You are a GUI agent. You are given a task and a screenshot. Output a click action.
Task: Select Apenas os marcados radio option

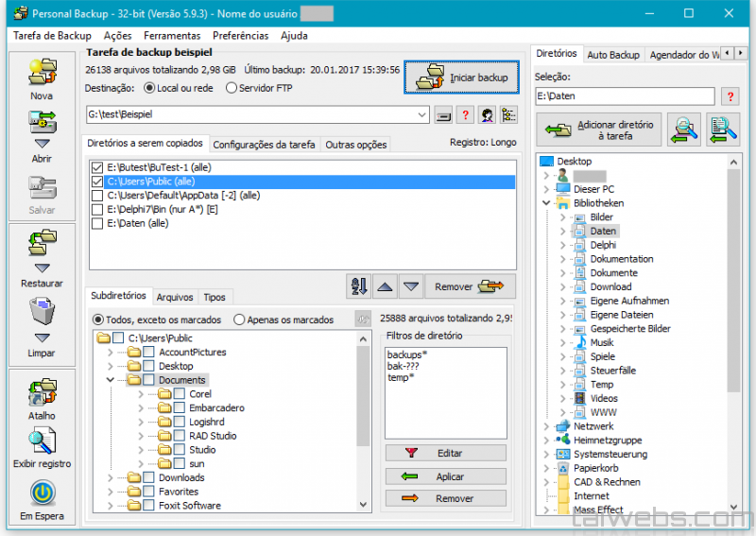point(239,320)
